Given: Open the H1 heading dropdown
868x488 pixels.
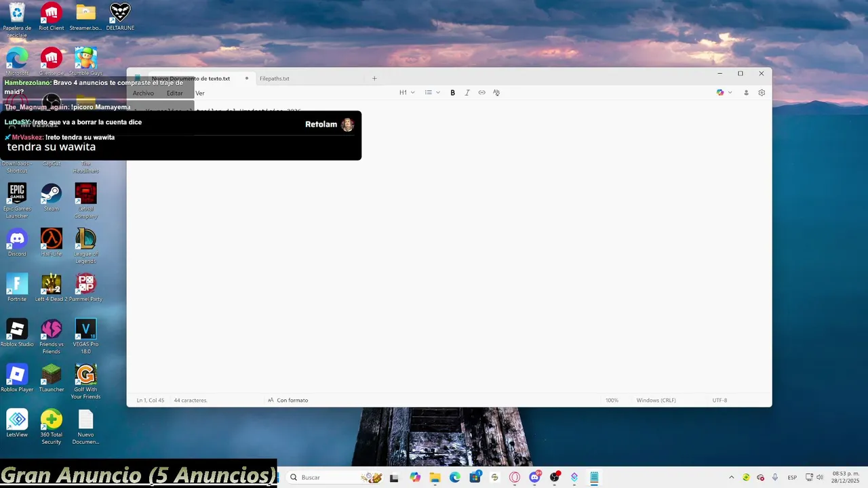Looking at the screenshot, I should pos(407,93).
